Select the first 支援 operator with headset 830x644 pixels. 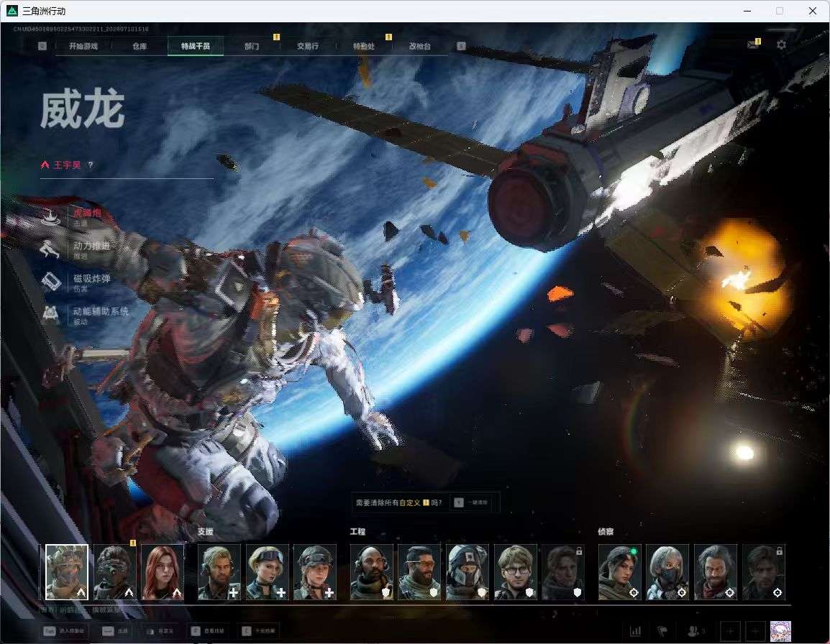click(x=219, y=572)
